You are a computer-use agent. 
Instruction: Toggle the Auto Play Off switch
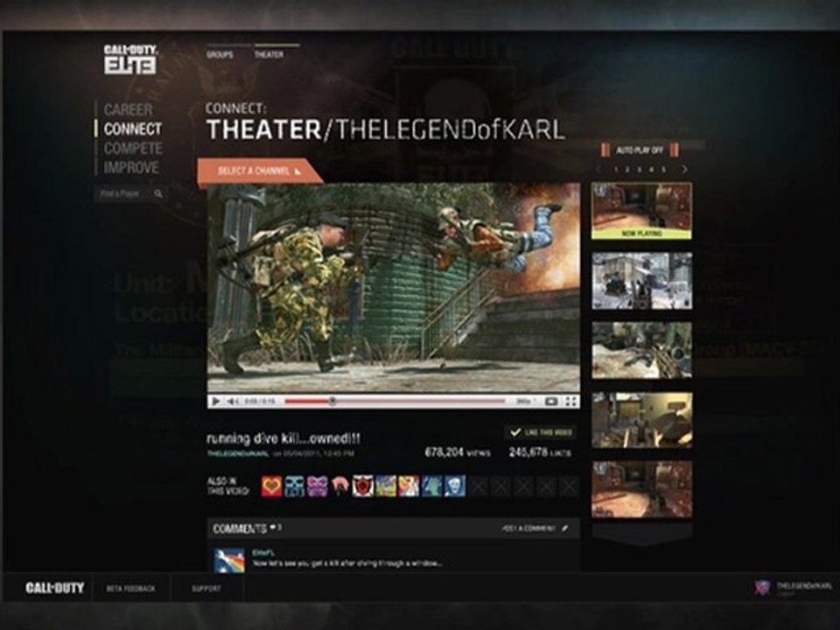[640, 150]
